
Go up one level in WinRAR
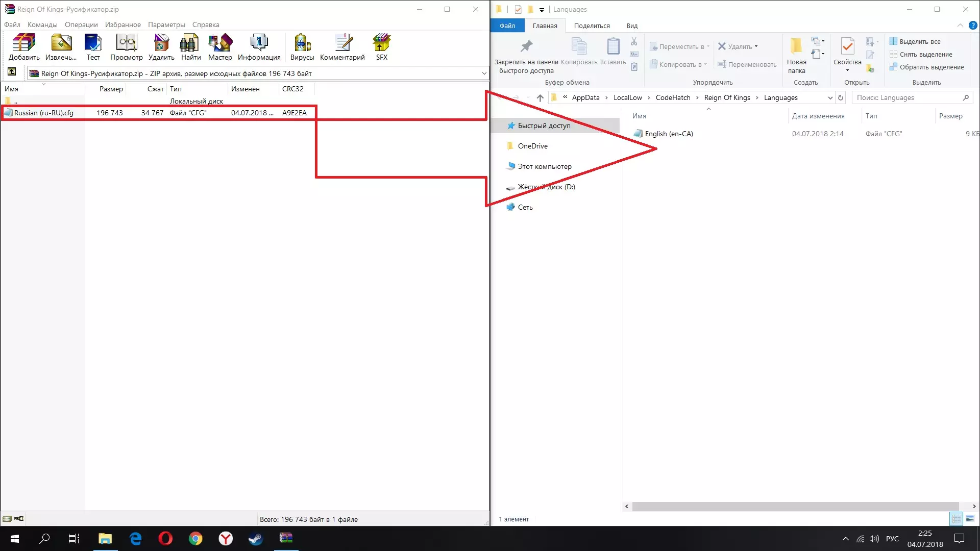click(x=12, y=72)
